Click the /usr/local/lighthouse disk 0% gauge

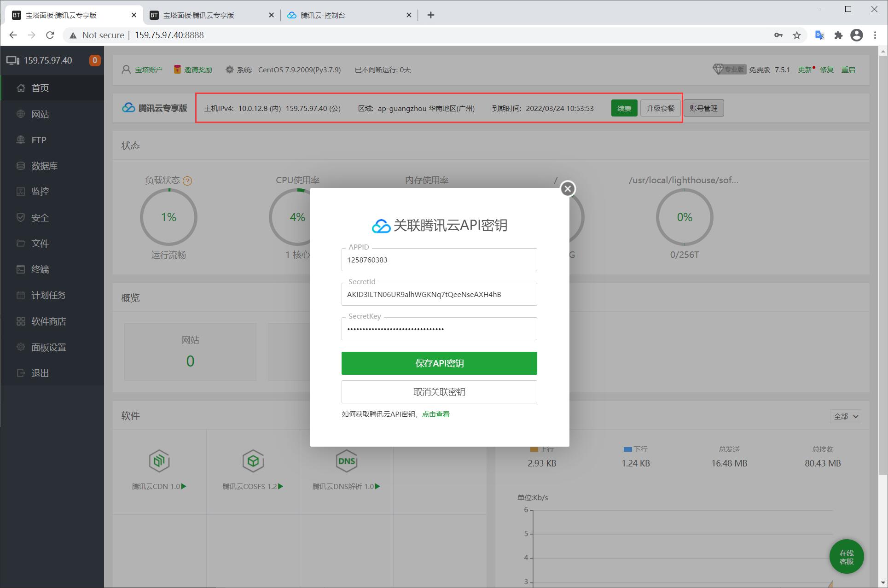pos(685,217)
